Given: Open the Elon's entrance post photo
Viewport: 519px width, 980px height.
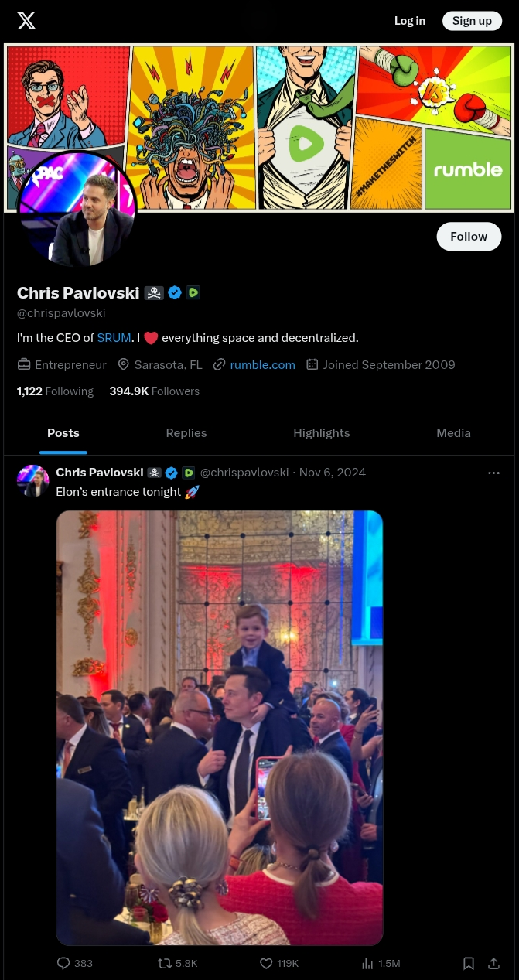Looking at the screenshot, I should pos(220,728).
